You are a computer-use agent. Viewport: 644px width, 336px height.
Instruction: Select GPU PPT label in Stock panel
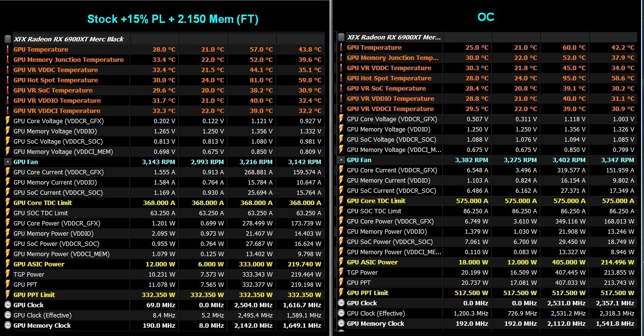(25, 284)
